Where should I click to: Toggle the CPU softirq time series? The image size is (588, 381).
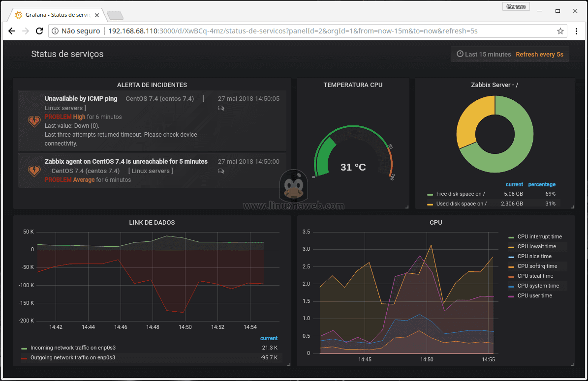[537, 266]
